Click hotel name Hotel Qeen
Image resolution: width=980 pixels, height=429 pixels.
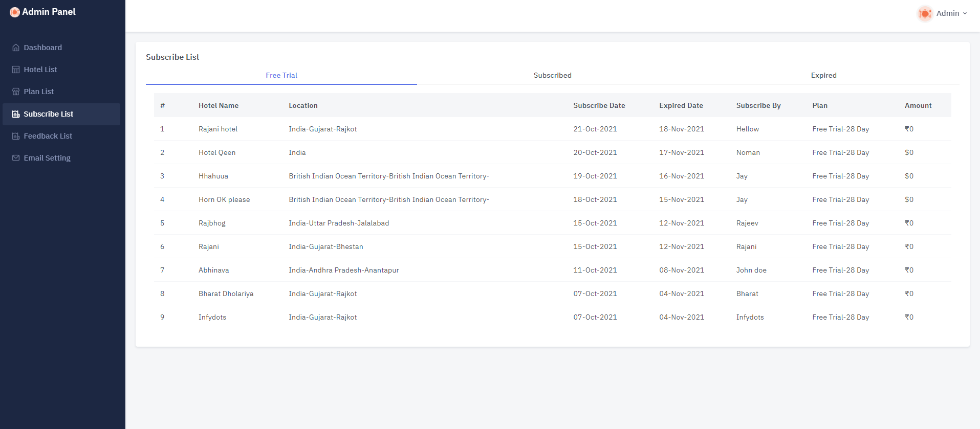point(217,152)
